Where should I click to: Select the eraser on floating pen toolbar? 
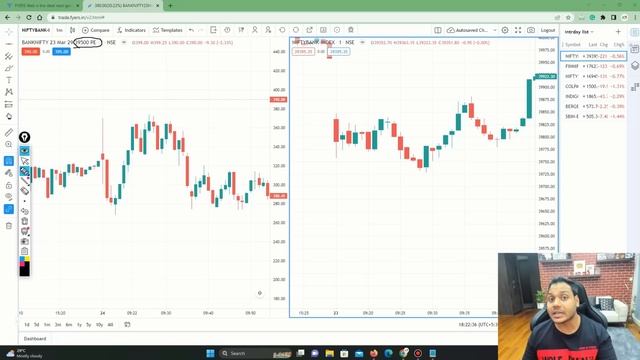click(24, 191)
